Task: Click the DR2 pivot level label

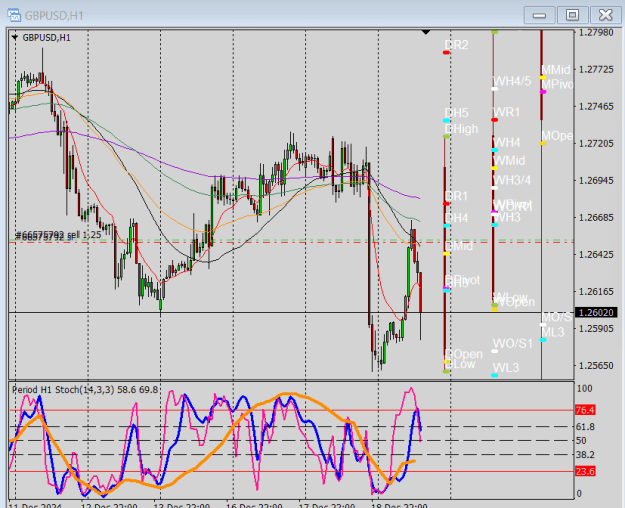Action: [456, 45]
